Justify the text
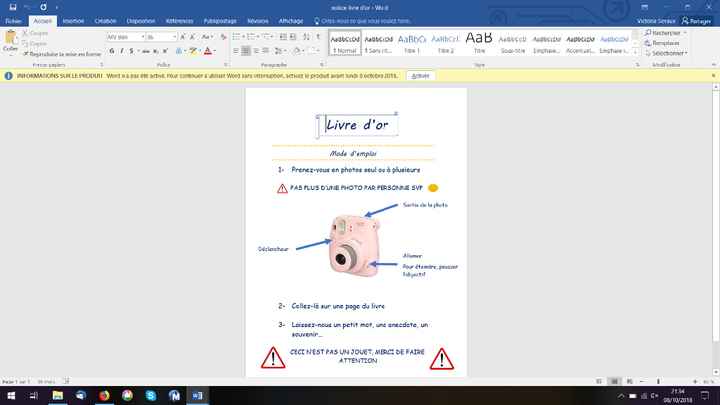Image resolution: width=720 pixels, height=405 pixels. [265, 51]
